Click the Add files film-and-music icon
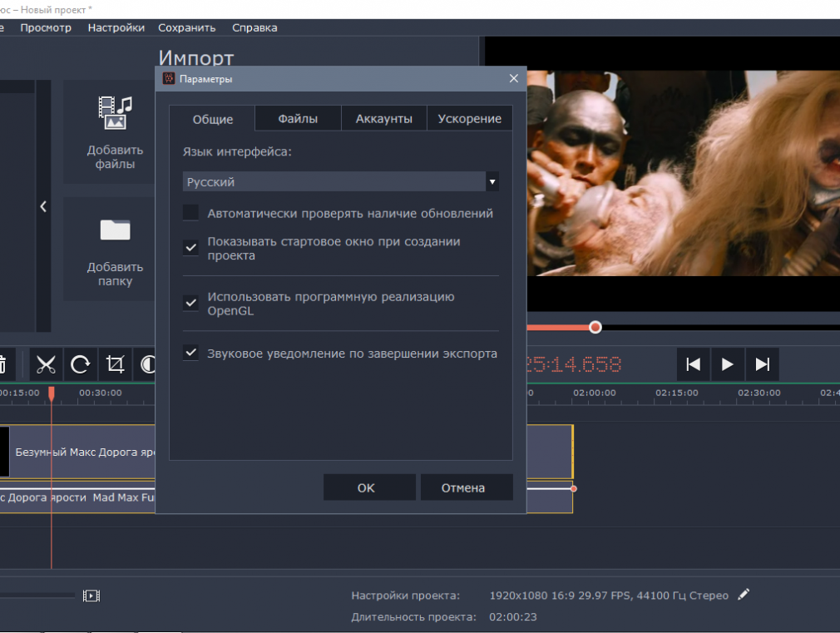The image size is (840, 633). click(x=115, y=113)
